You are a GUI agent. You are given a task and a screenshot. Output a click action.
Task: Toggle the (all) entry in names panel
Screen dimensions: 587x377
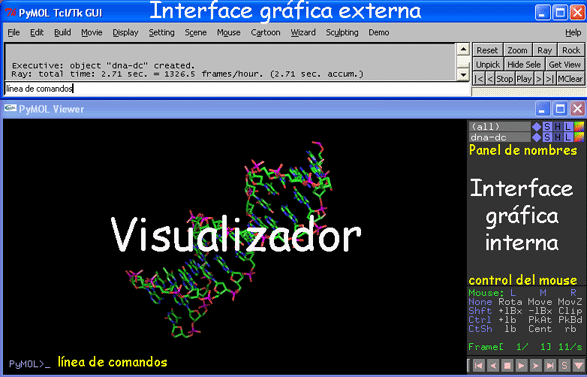499,127
